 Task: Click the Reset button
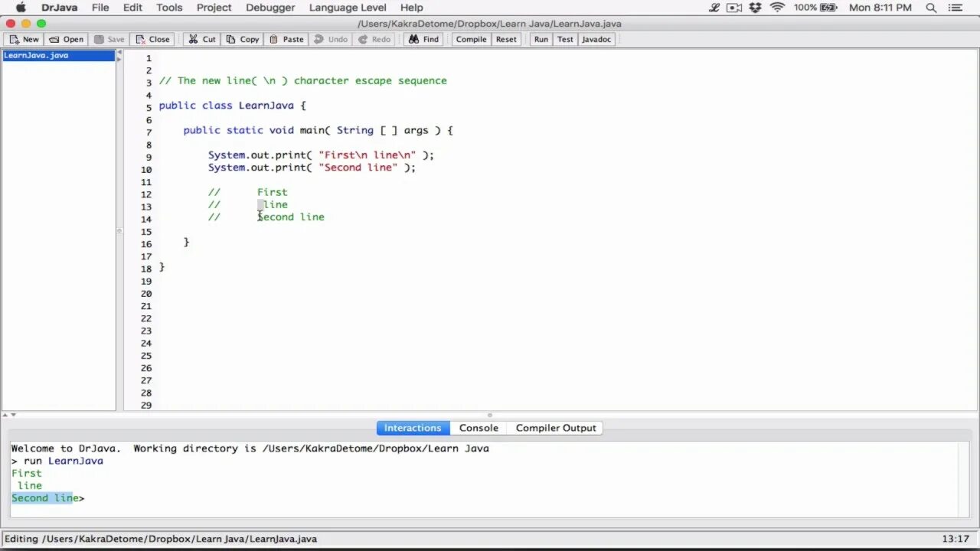click(x=506, y=39)
